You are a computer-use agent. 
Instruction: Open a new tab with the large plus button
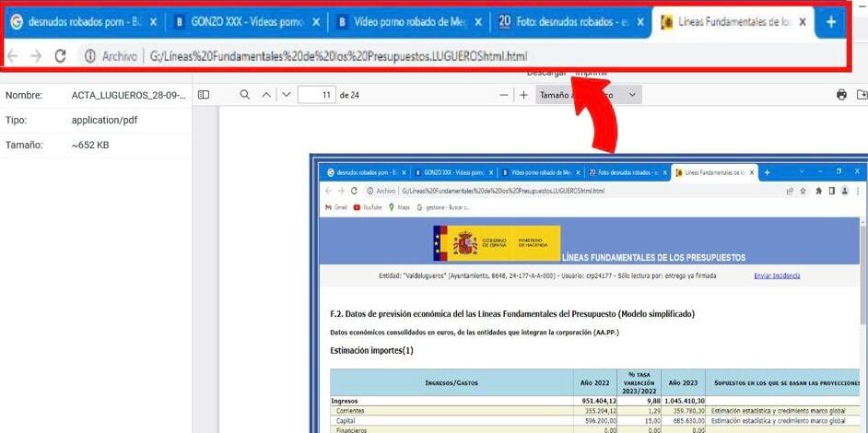830,21
